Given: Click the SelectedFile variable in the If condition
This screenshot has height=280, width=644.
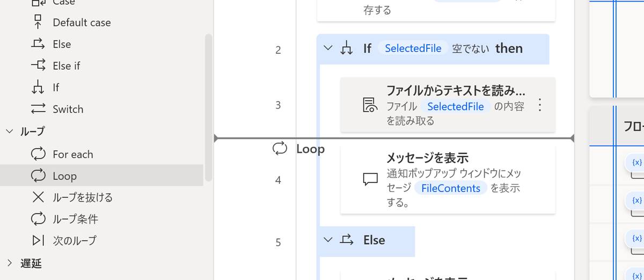Looking at the screenshot, I should point(413,48).
